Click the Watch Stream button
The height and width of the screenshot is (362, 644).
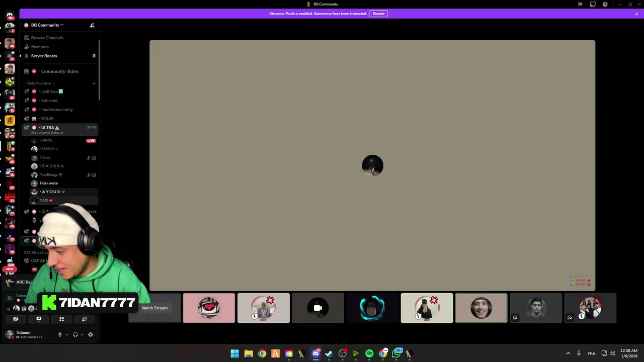click(x=154, y=308)
